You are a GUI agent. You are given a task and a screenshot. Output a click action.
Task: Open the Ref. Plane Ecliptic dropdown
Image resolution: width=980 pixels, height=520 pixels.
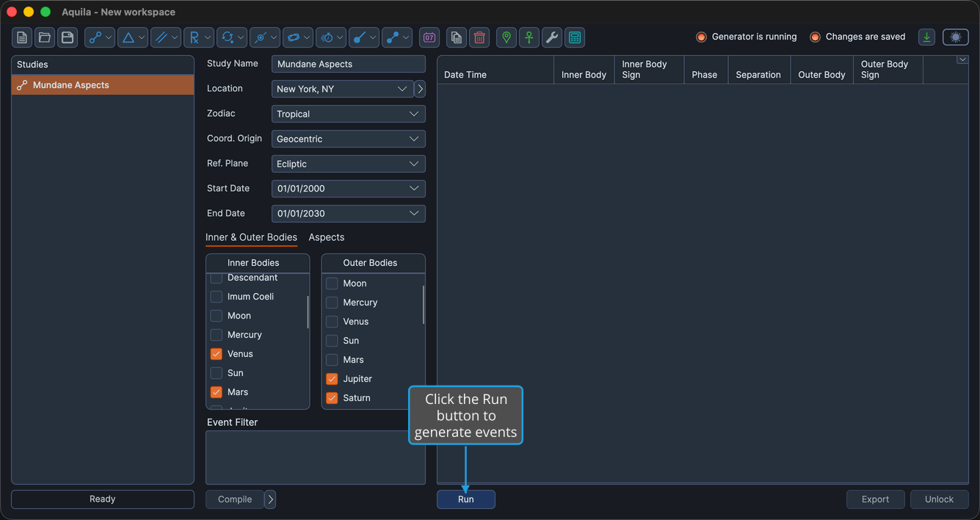348,164
